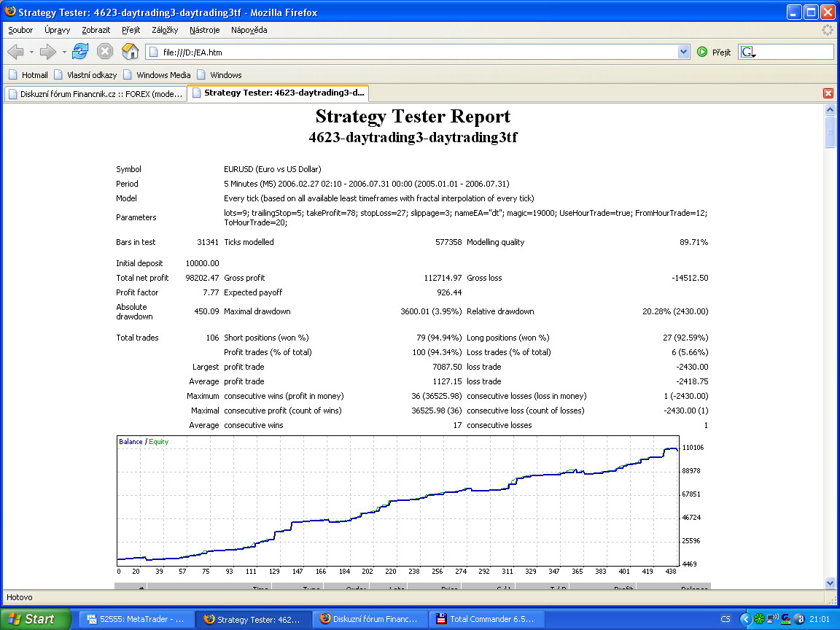Open the Záložky menu
840x630 pixels.
[x=165, y=30]
